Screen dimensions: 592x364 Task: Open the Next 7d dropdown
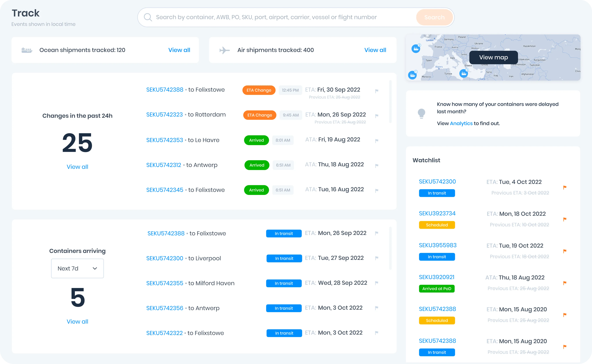pos(77,268)
